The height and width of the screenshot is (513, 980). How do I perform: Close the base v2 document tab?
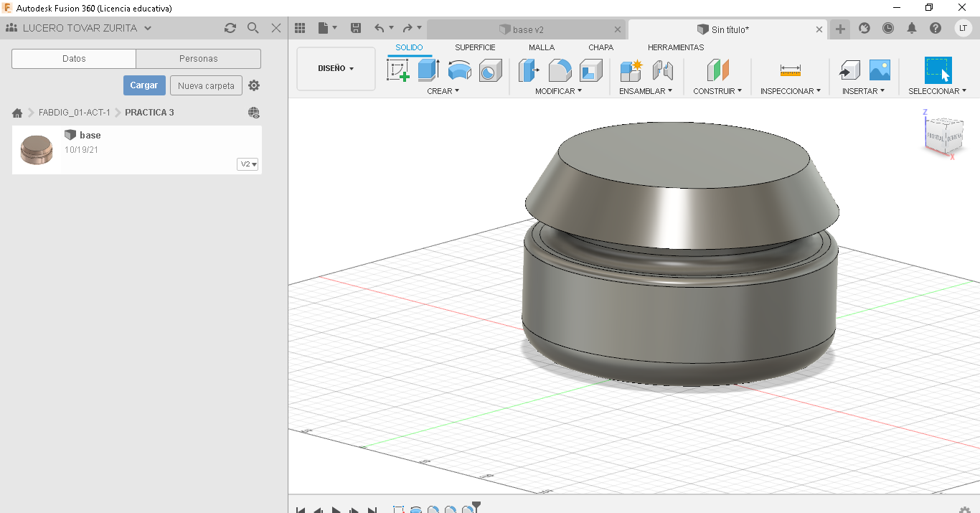click(x=618, y=29)
